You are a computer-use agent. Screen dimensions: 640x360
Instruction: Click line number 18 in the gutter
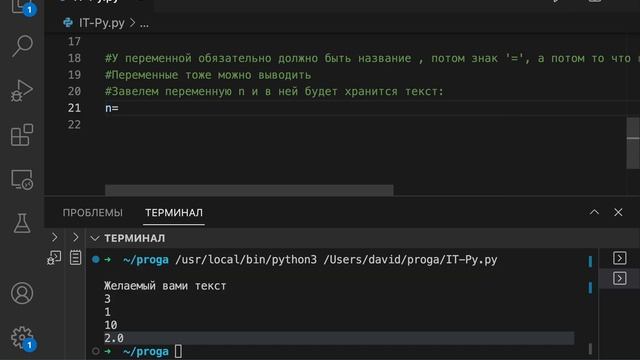coord(74,58)
